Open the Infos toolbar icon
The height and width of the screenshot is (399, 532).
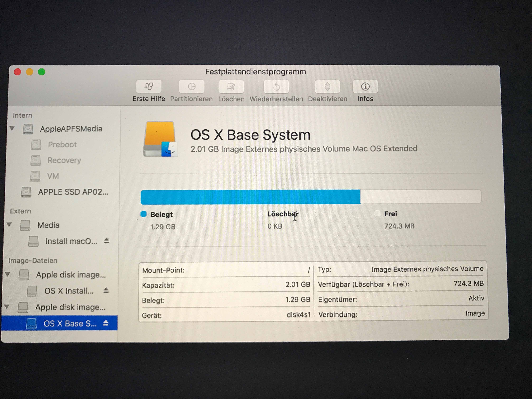(365, 87)
